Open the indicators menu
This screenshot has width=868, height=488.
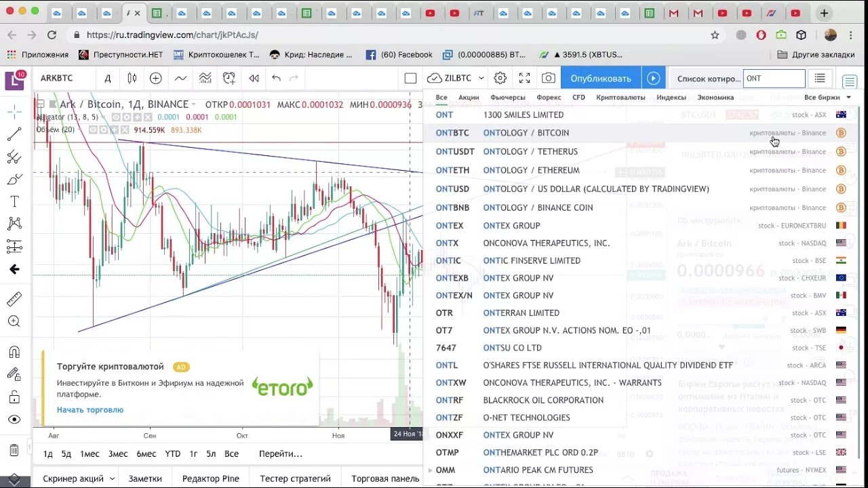(180, 78)
